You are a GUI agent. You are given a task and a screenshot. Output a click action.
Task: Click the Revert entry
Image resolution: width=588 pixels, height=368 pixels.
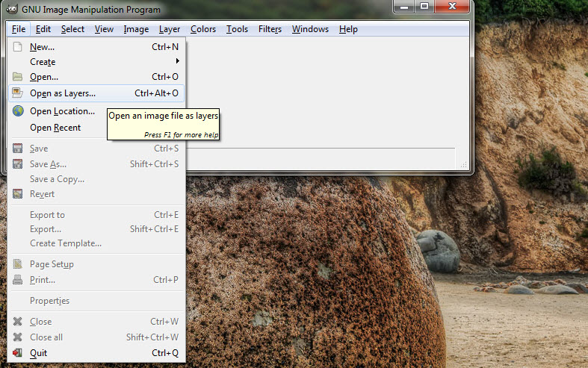point(96,194)
